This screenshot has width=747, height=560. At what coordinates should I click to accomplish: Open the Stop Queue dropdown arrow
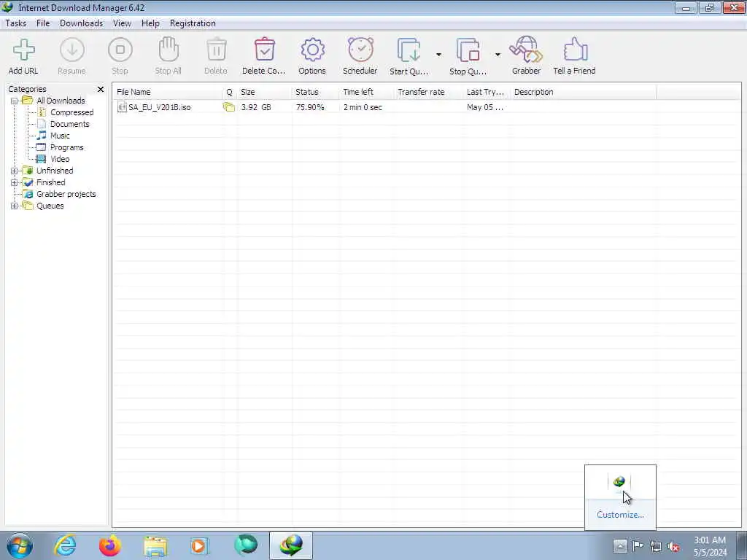click(498, 55)
